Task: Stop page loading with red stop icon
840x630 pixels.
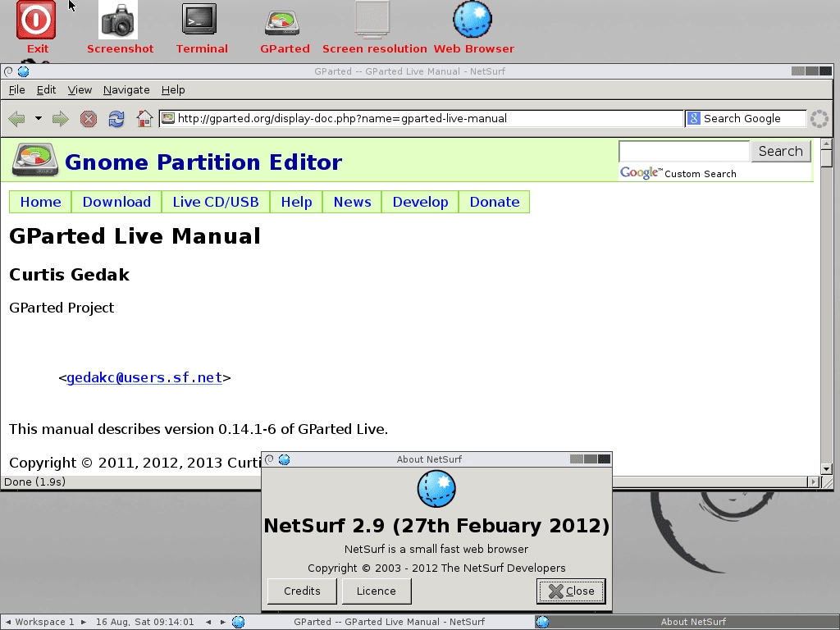Action: 89,118
